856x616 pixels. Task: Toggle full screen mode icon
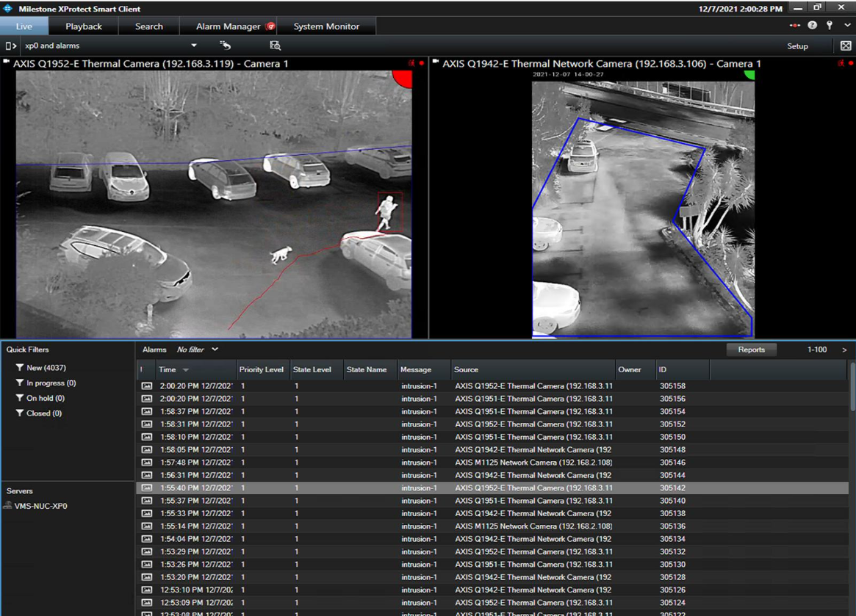(846, 46)
